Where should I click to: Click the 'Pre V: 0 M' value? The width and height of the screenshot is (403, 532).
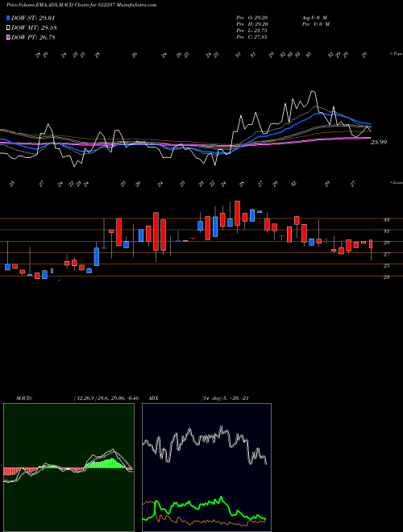point(315,24)
